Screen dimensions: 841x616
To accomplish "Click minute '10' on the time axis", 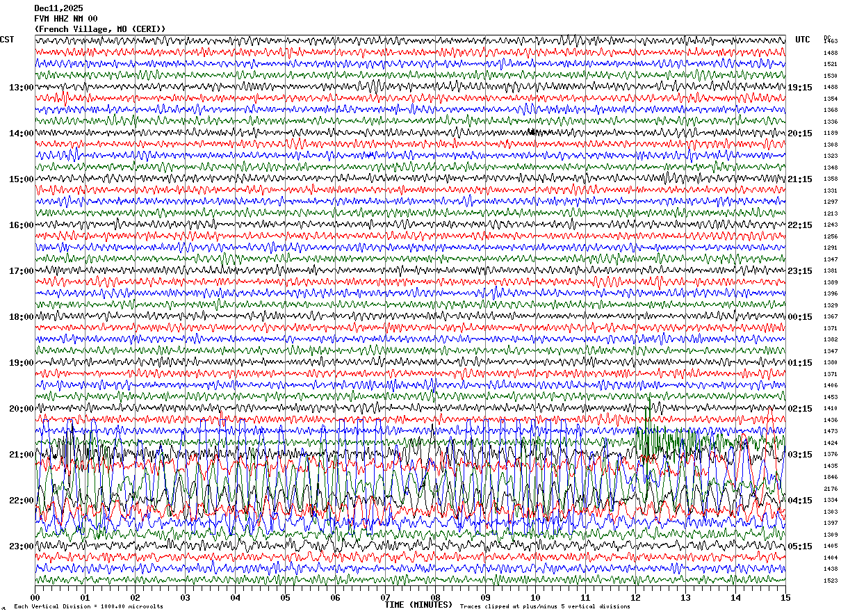I will pyautogui.click(x=535, y=597).
